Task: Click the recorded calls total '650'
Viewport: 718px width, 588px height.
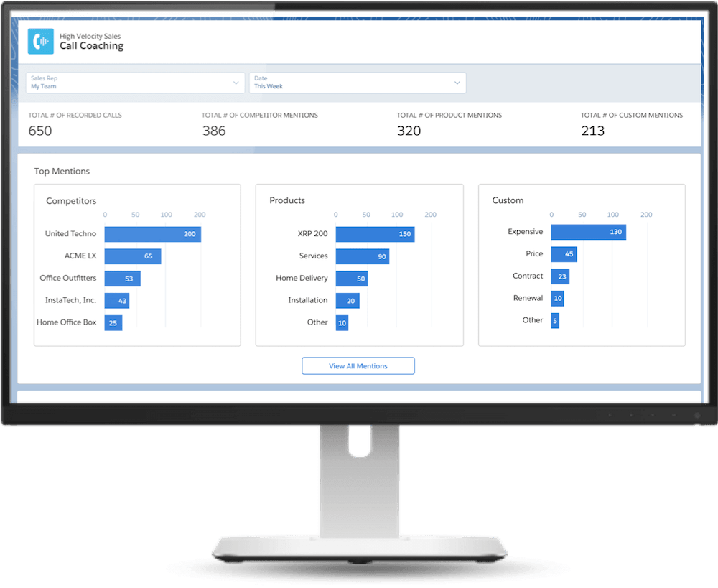Action: (x=39, y=131)
